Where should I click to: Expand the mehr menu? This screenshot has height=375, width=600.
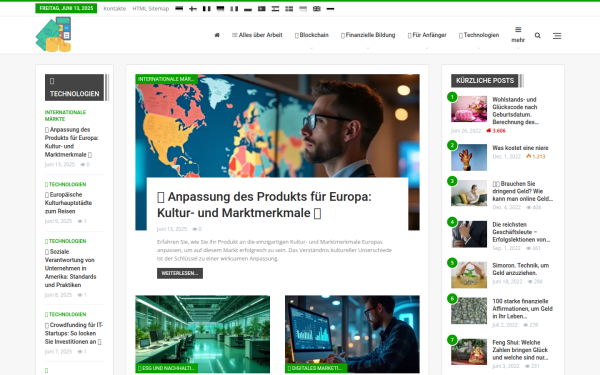click(518, 35)
